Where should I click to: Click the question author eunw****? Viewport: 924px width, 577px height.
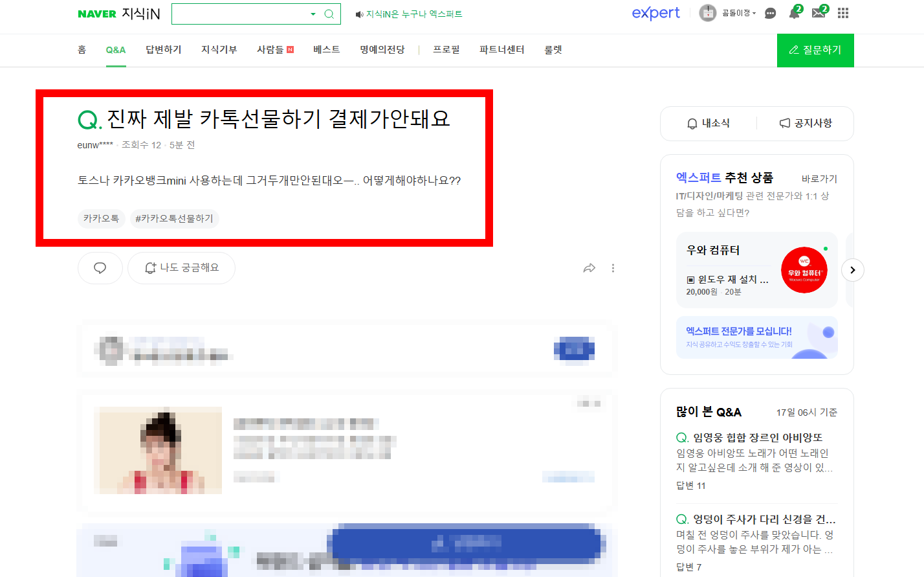pyautogui.click(x=95, y=145)
